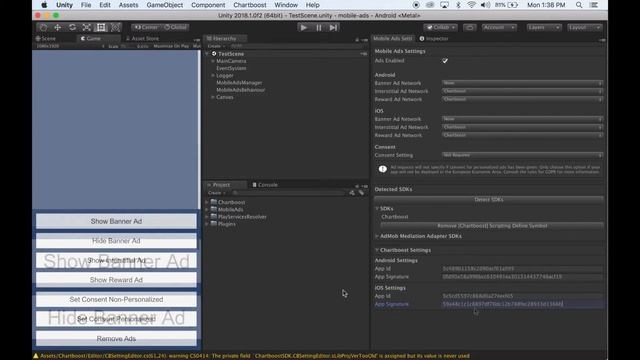The height and width of the screenshot is (360, 640).
Task: Open the Collab dropdown
Action: pyautogui.click(x=440, y=27)
